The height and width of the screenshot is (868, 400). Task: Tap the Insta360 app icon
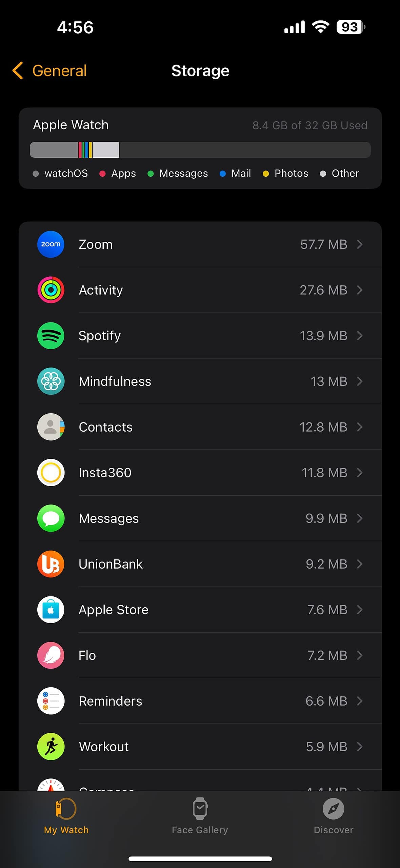point(51,473)
